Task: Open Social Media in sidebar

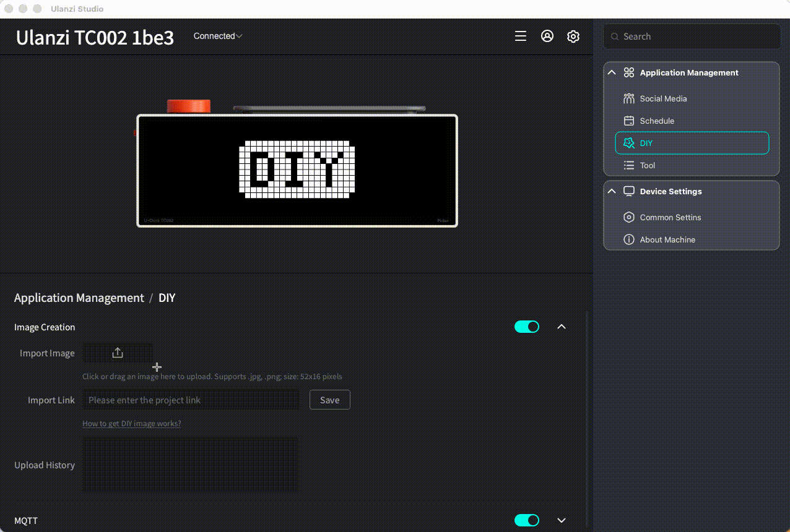Action: click(x=692, y=98)
